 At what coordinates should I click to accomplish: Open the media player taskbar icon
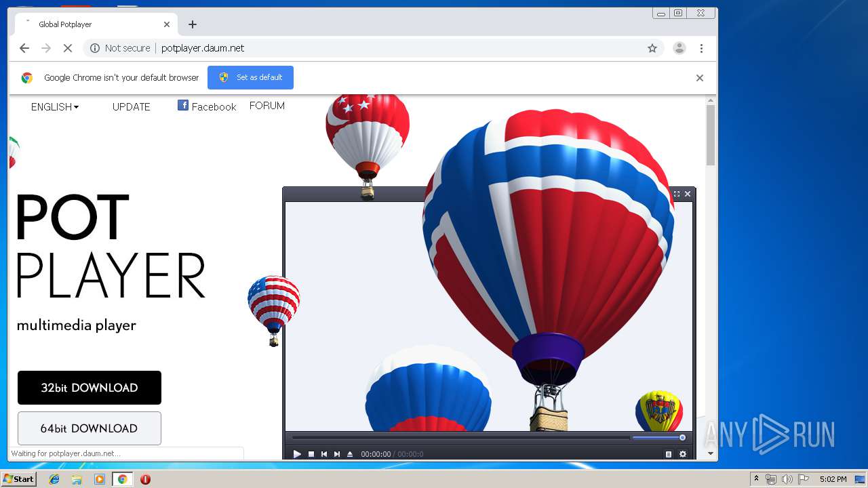point(100,479)
